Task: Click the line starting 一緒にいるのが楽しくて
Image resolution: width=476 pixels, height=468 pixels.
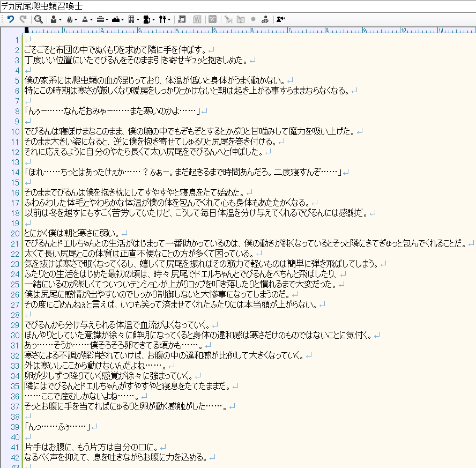Action: [181, 284]
